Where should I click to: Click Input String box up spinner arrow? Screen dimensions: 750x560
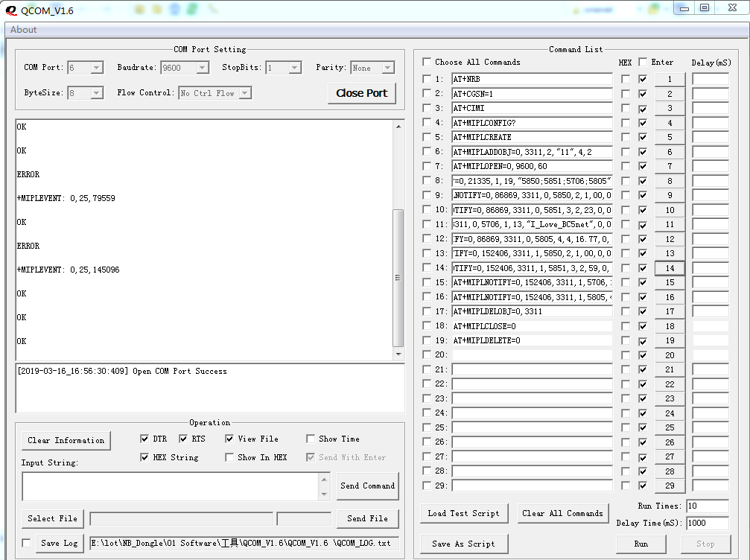point(324,480)
